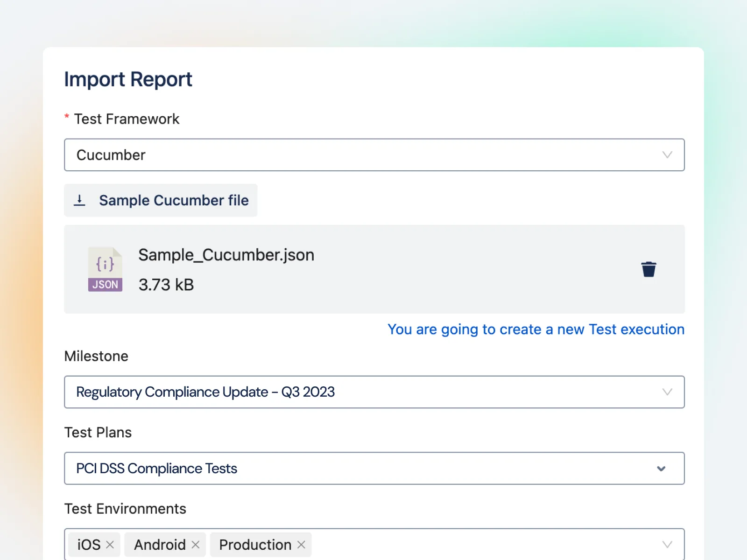Click the chevron on Test Plans field
The height and width of the screenshot is (560, 747).
[661, 469]
